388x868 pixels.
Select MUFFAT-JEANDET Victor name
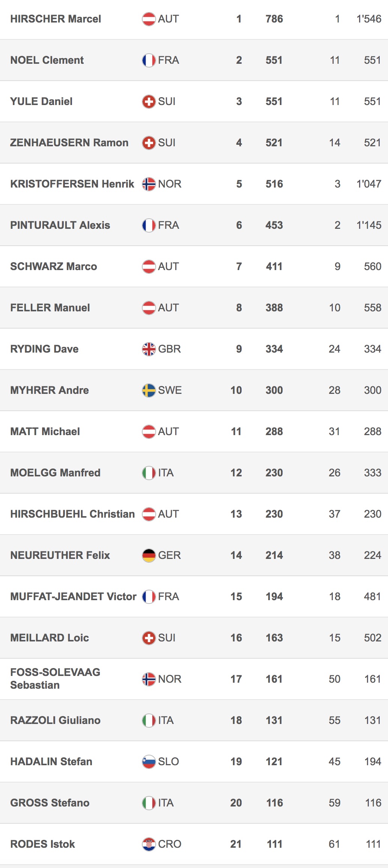coord(73,597)
